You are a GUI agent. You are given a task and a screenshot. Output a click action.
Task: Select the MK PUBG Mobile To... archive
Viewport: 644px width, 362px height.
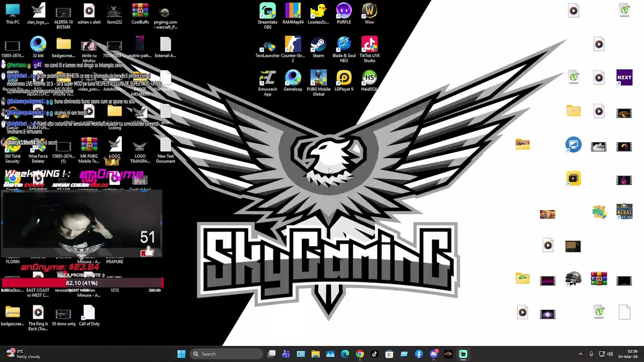tap(89, 150)
